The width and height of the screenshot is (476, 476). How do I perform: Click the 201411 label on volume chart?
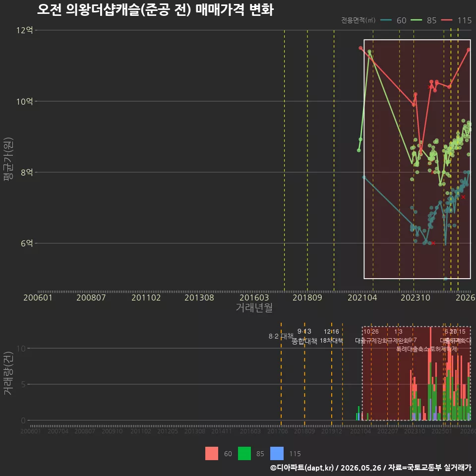tap(221, 431)
